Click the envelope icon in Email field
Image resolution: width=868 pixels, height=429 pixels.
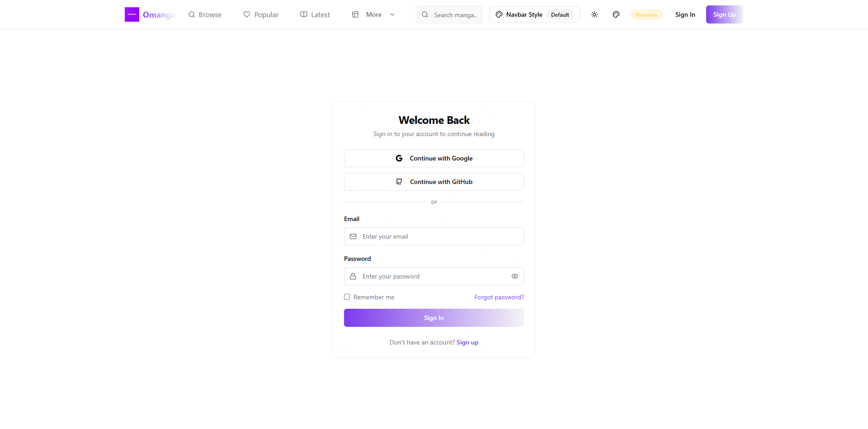click(x=353, y=236)
